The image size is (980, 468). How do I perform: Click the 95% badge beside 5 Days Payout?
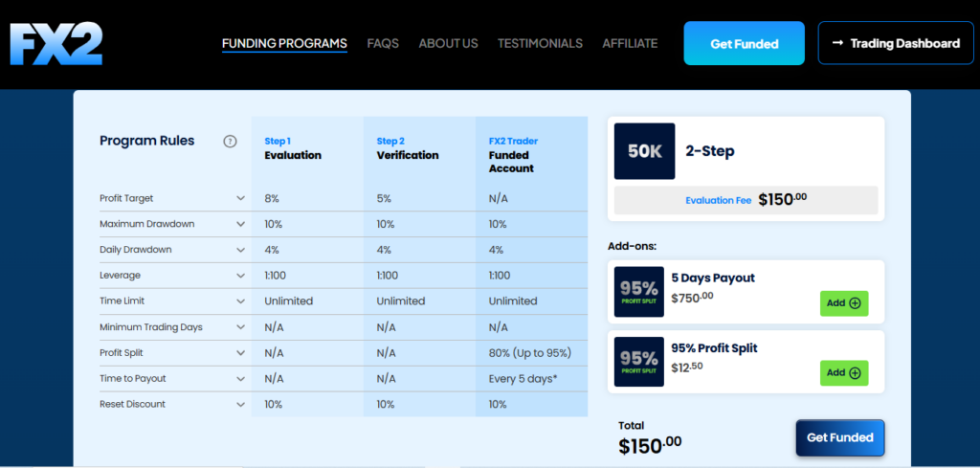[x=638, y=292]
